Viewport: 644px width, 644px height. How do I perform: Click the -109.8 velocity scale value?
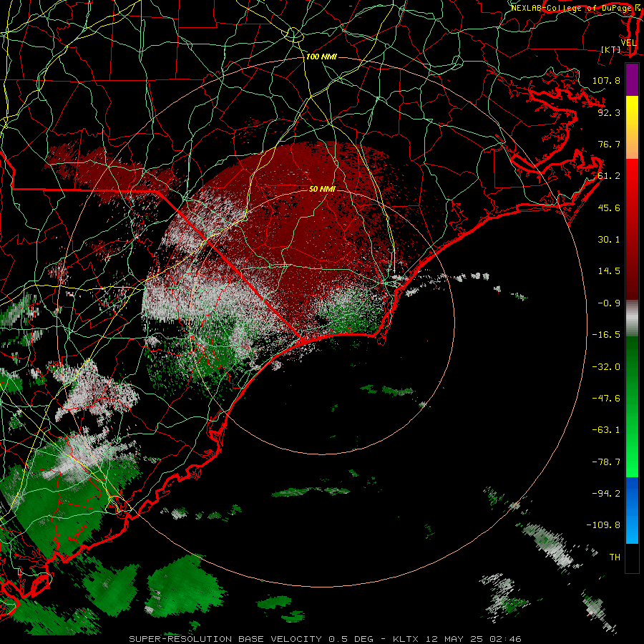tap(603, 525)
